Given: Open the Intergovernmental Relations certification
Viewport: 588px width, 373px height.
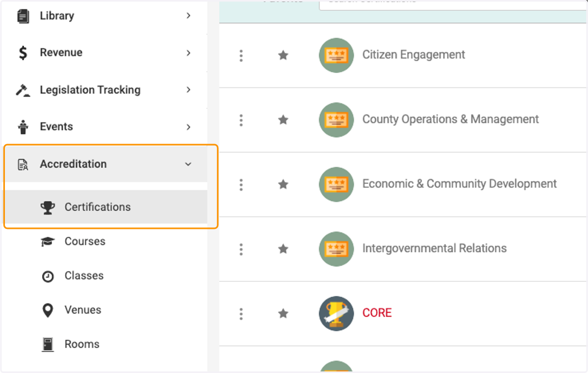Looking at the screenshot, I should coord(434,248).
